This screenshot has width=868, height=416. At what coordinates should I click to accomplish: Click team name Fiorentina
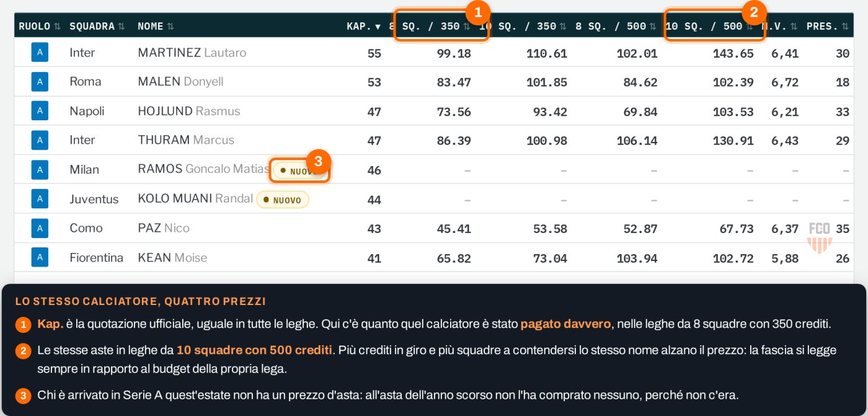click(x=96, y=257)
